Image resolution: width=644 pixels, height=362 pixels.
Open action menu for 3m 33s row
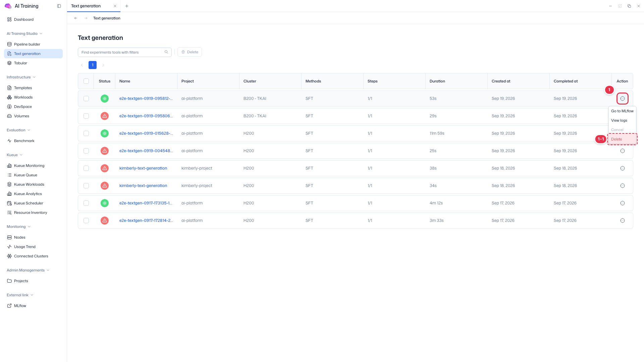[623, 221]
